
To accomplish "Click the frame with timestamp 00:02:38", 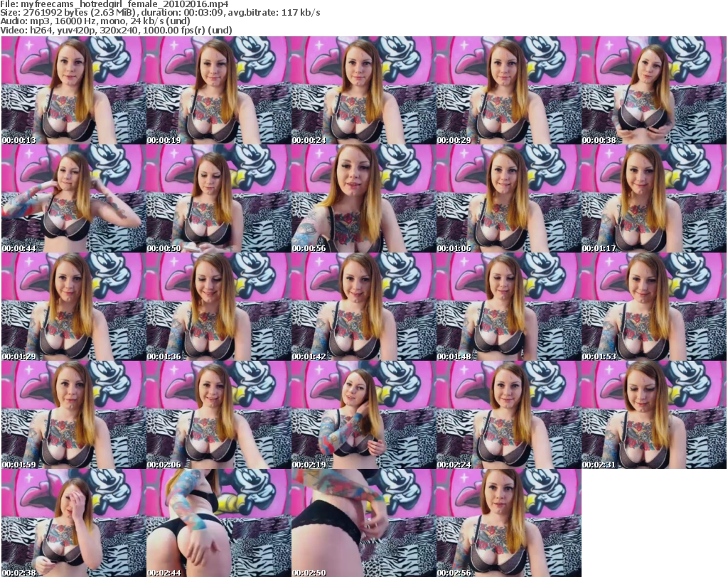I will tap(73, 523).
